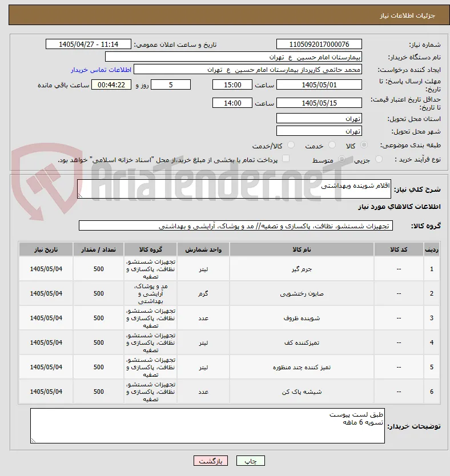Click the گروه کالا column header
Viewport: 450px width, 476px height.
(150, 249)
